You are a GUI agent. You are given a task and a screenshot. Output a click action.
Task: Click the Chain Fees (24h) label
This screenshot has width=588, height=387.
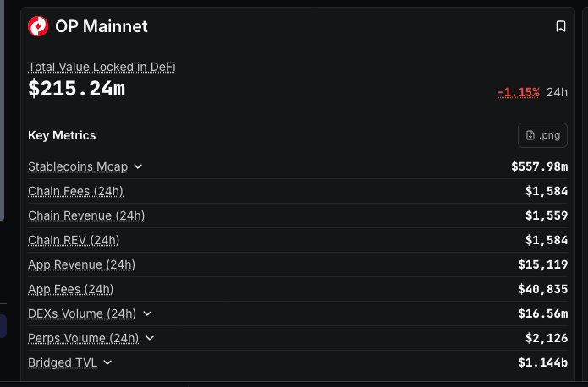click(x=76, y=191)
